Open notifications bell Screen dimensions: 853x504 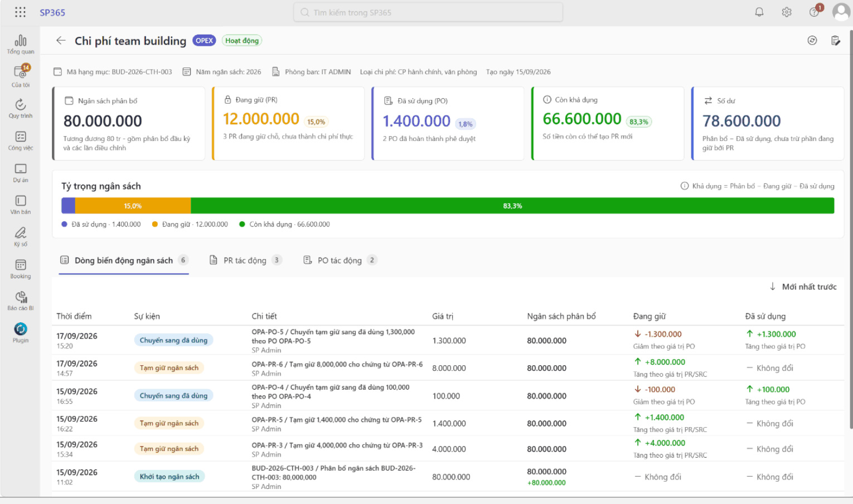click(x=759, y=12)
